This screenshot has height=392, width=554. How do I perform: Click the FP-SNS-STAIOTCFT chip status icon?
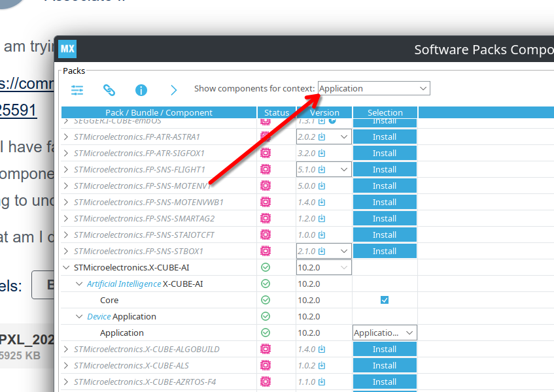pos(266,235)
